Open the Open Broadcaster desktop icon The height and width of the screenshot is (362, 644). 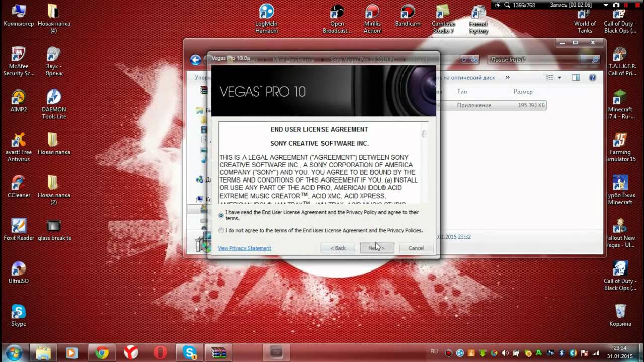[337, 19]
